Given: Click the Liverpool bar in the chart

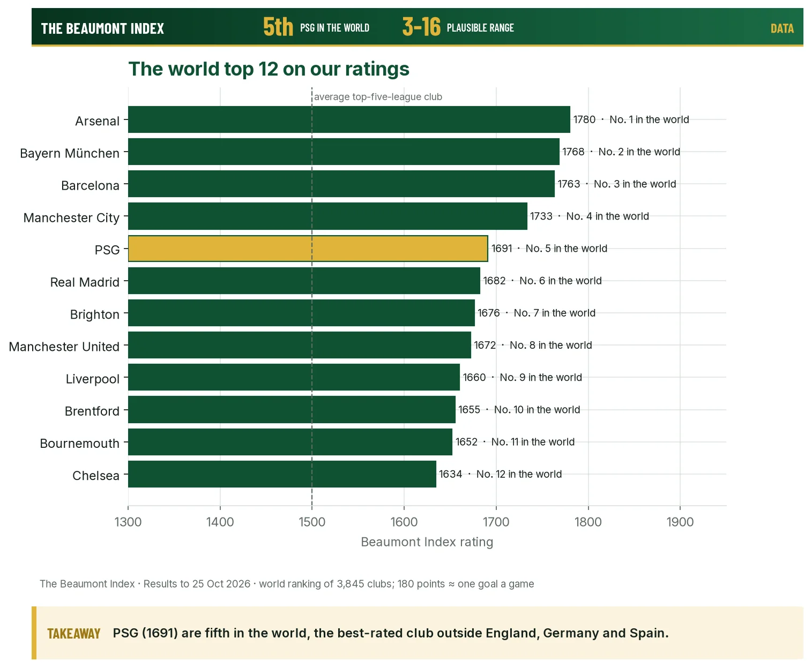Looking at the screenshot, I should point(294,377).
